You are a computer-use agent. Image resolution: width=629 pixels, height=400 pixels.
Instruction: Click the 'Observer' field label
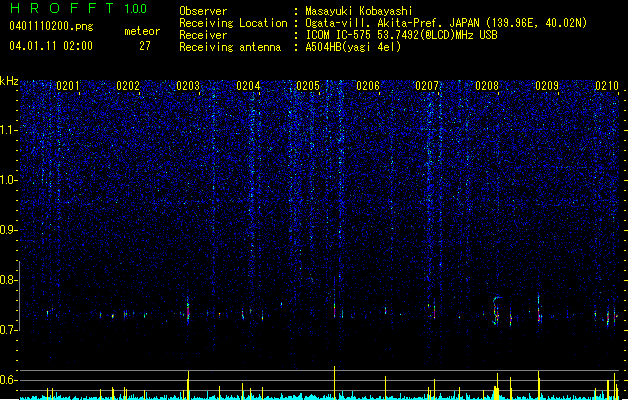pyautogui.click(x=203, y=11)
